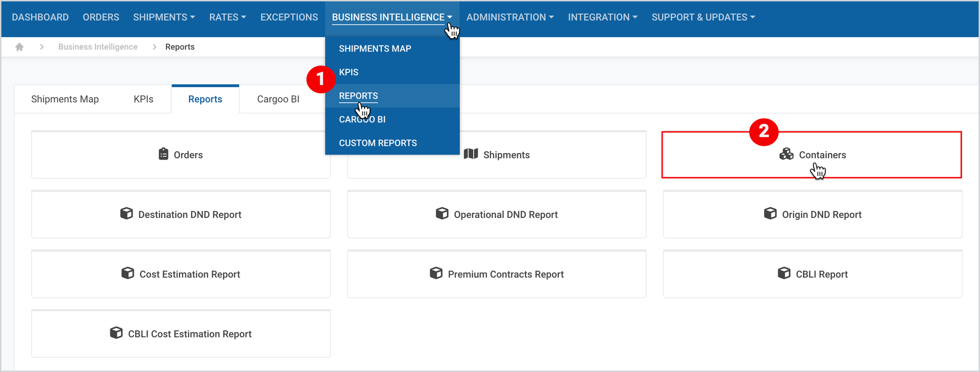Click Business Intelligence breadcrumb link

(x=98, y=47)
